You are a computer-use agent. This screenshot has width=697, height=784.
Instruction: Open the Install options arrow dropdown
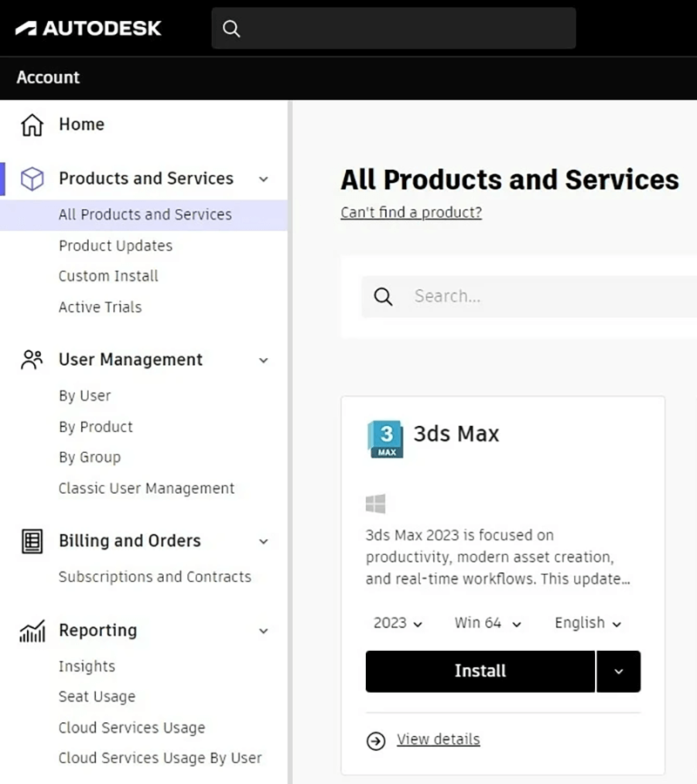click(619, 672)
